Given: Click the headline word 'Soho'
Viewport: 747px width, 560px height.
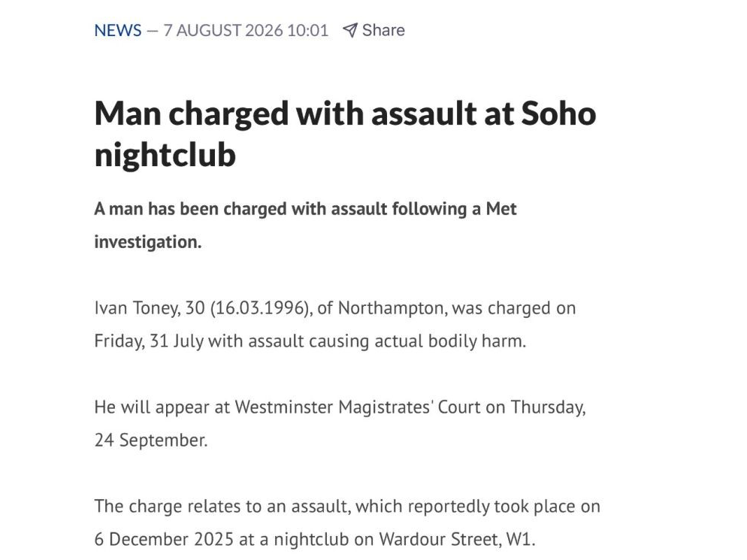Looking at the screenshot, I should (558, 114).
